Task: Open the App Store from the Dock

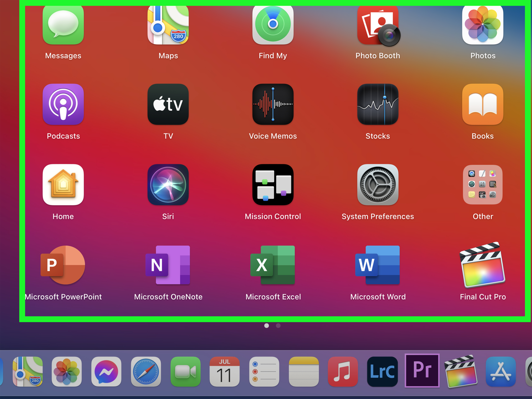Action: [501, 372]
